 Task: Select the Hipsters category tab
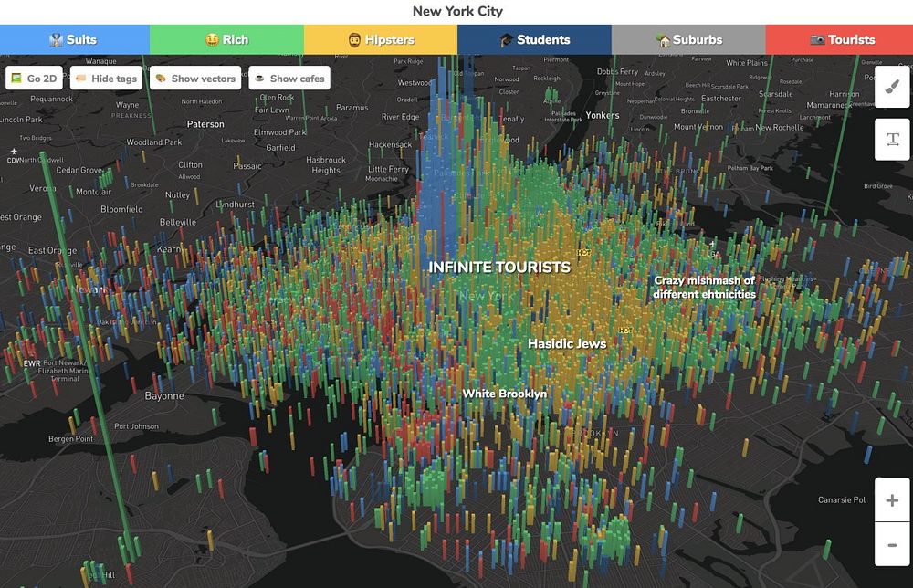pos(381,39)
